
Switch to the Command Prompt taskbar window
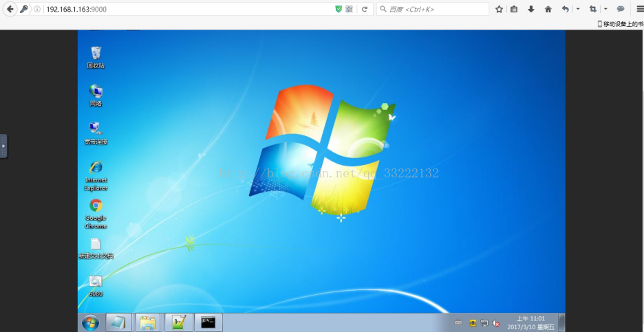(208, 322)
